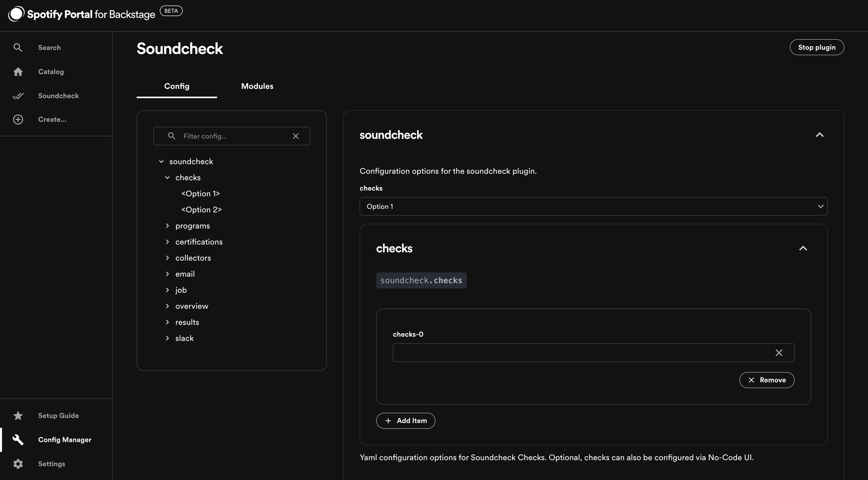Screen dimensions: 868x480
Task: Select the email tree label
Action: 185,274
